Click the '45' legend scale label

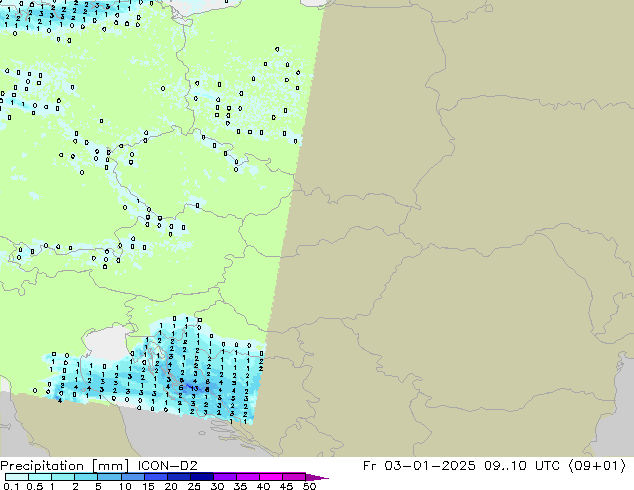[286, 486]
